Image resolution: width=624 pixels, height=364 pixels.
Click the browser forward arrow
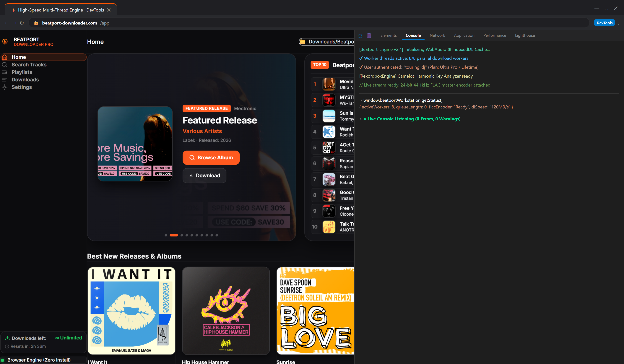(15, 23)
